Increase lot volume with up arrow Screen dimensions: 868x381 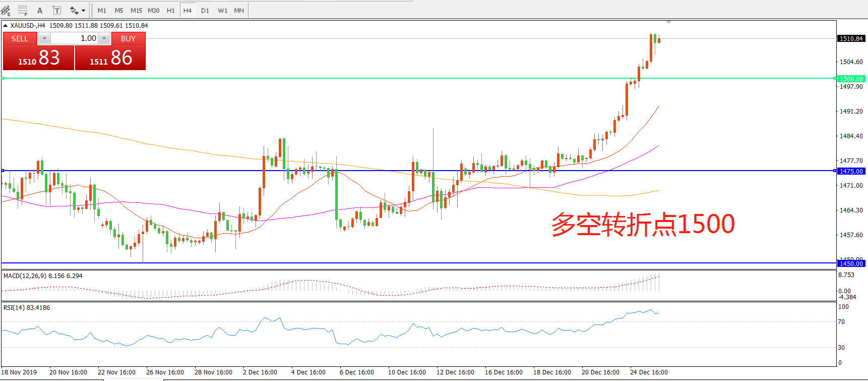coord(104,38)
